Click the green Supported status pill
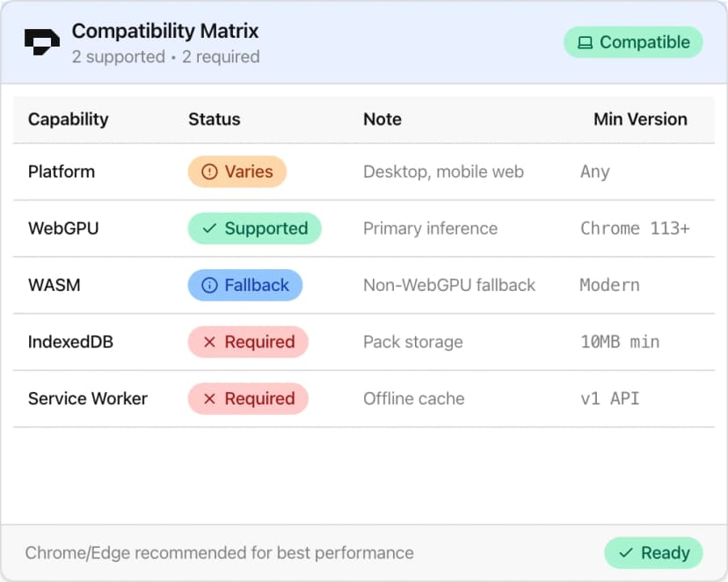The image size is (728, 582). tap(254, 229)
